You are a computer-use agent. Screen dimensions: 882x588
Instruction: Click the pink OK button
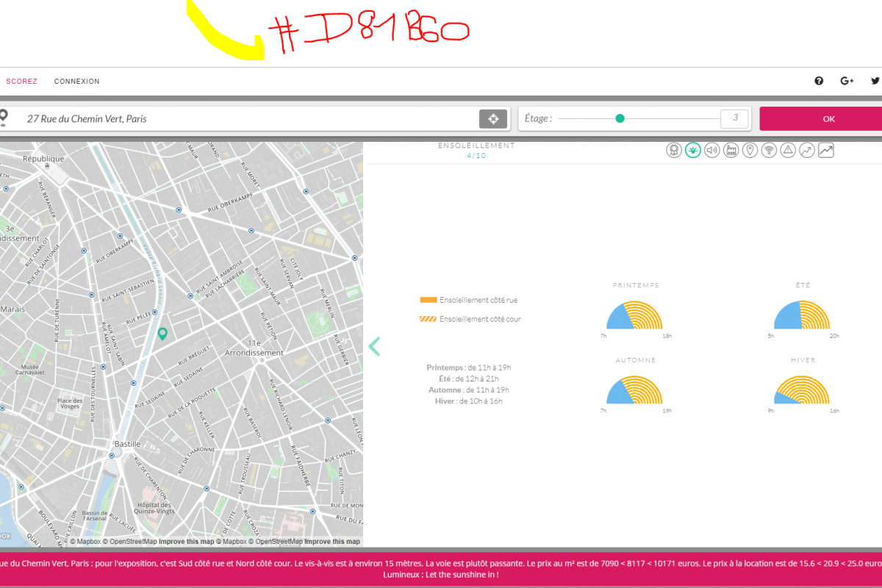[820, 118]
